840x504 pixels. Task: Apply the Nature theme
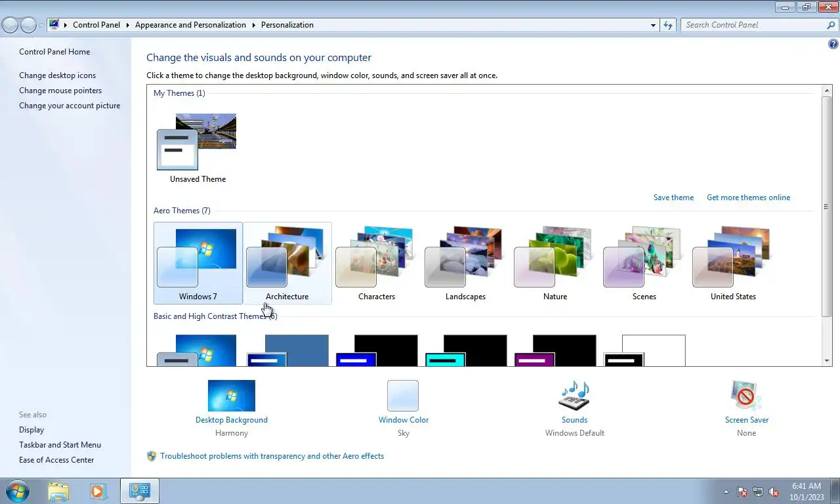[x=555, y=263]
